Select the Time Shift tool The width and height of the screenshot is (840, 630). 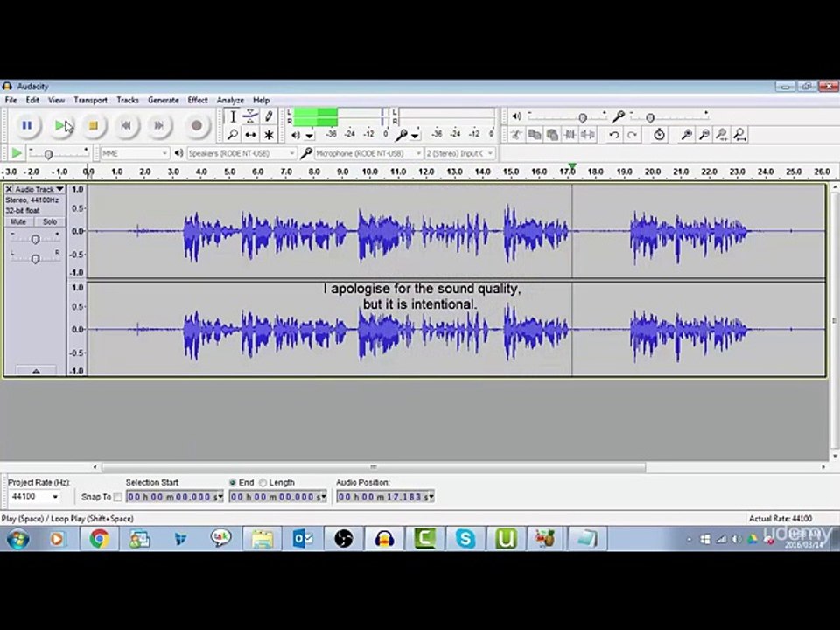[251, 135]
